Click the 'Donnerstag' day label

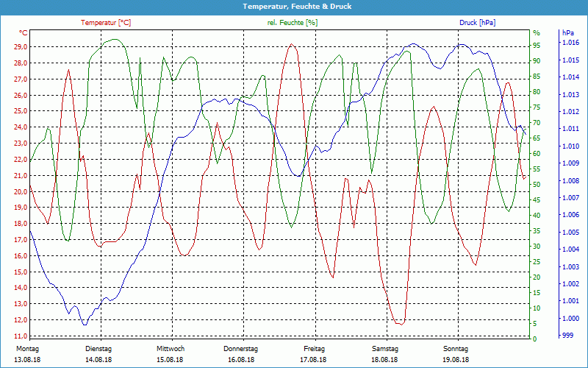241,349
